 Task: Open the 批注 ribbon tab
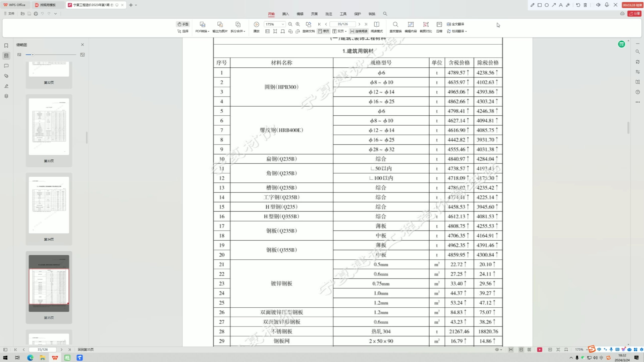[329, 14]
